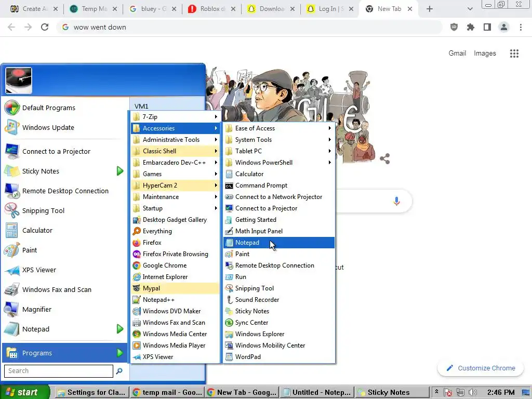This screenshot has width=532, height=399.
Task: Open Command Prompt from Accessories
Action: click(279, 185)
